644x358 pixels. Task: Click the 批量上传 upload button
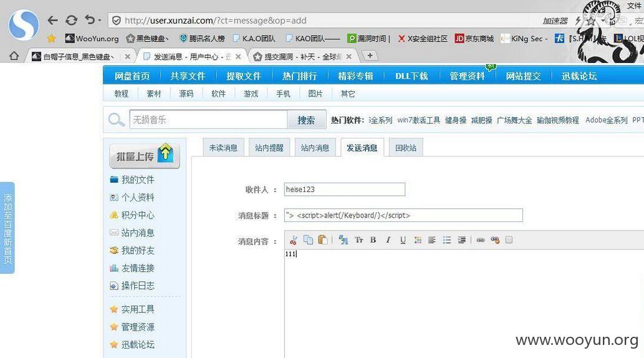click(x=145, y=156)
